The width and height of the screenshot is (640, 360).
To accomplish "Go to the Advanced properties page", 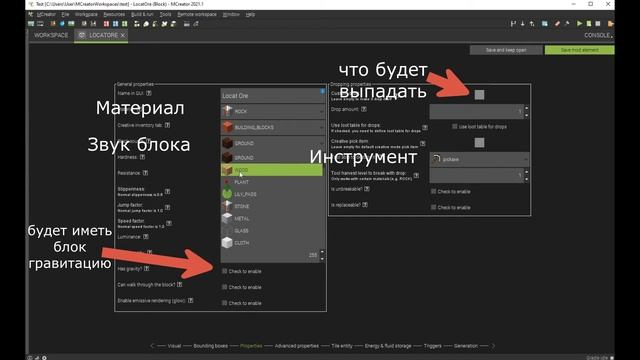I will tap(297, 346).
